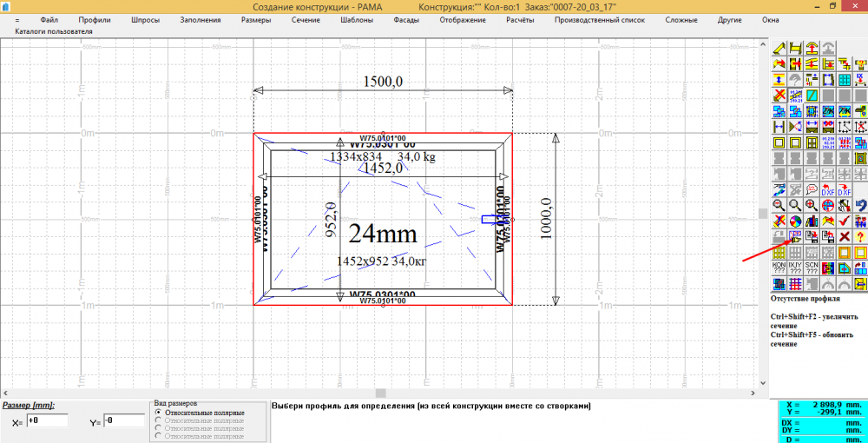
Task: Click the four-pane yellow window frame icon
Action: click(x=812, y=142)
